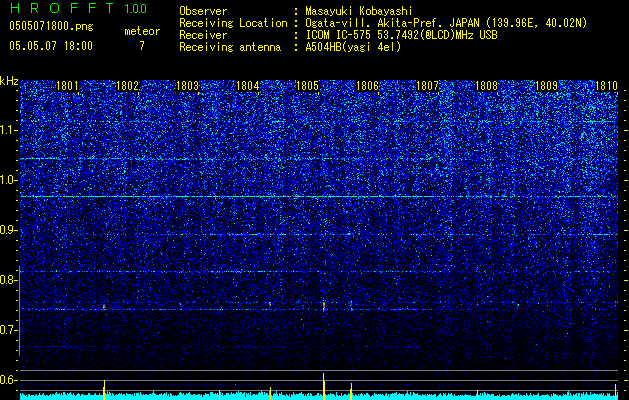This screenshot has width=629, height=400.
Task: Click the yellow spike between 1801 and 1802
Action: click(104, 390)
